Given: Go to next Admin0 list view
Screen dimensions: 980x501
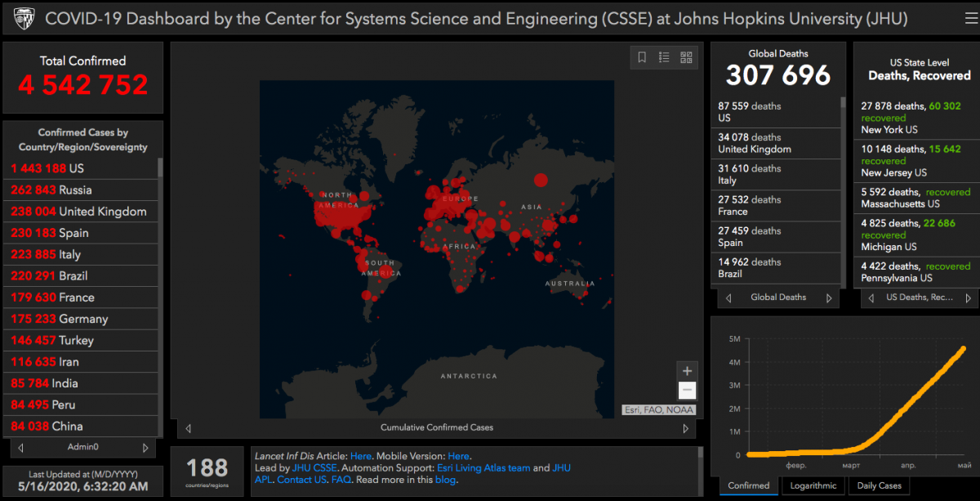Looking at the screenshot, I should pyautogui.click(x=145, y=448).
